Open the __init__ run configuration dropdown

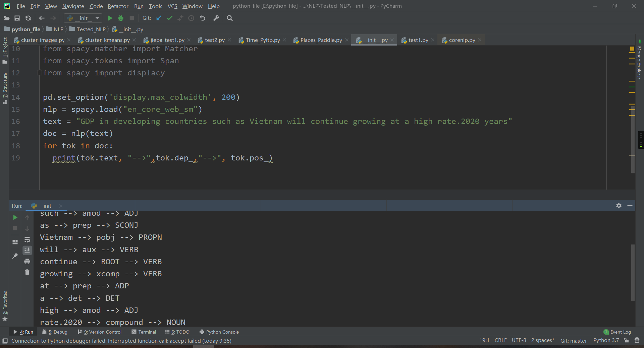(83, 18)
